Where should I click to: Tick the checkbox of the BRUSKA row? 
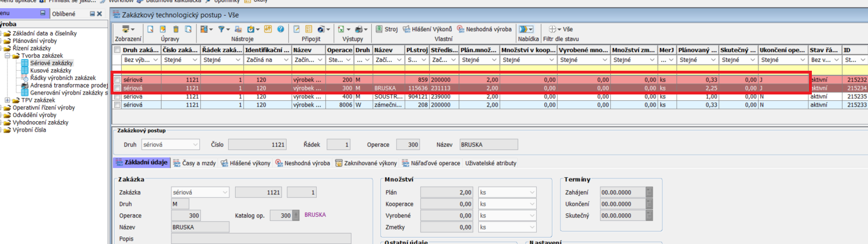point(118,88)
